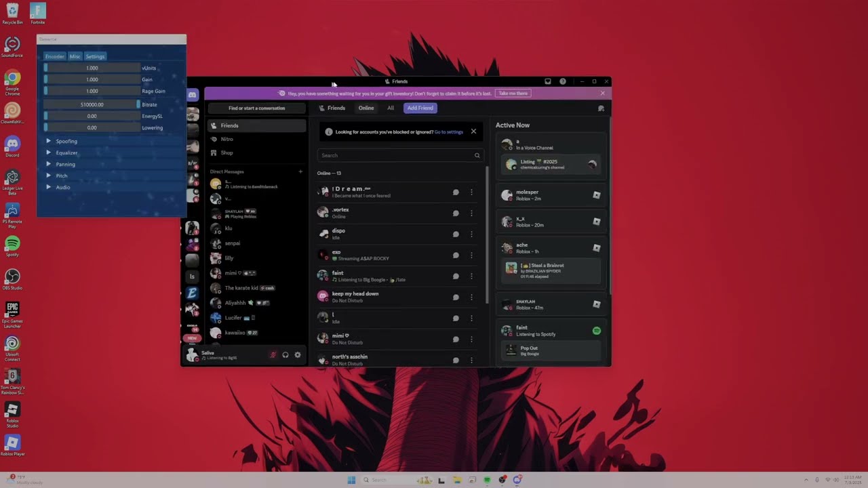Viewport: 868px width, 488px height.
Task: Click the plus to create a DM
Action: tap(300, 171)
